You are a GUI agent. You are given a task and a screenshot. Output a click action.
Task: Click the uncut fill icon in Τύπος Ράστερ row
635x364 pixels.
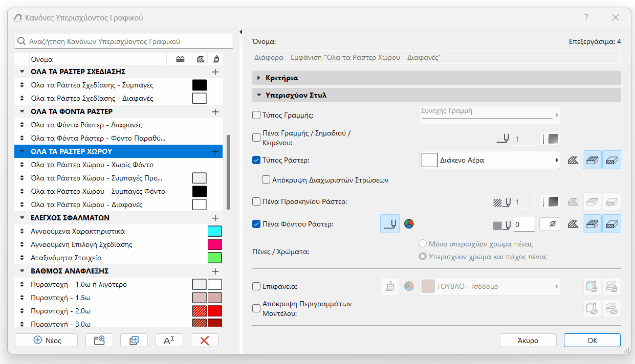[574, 160]
